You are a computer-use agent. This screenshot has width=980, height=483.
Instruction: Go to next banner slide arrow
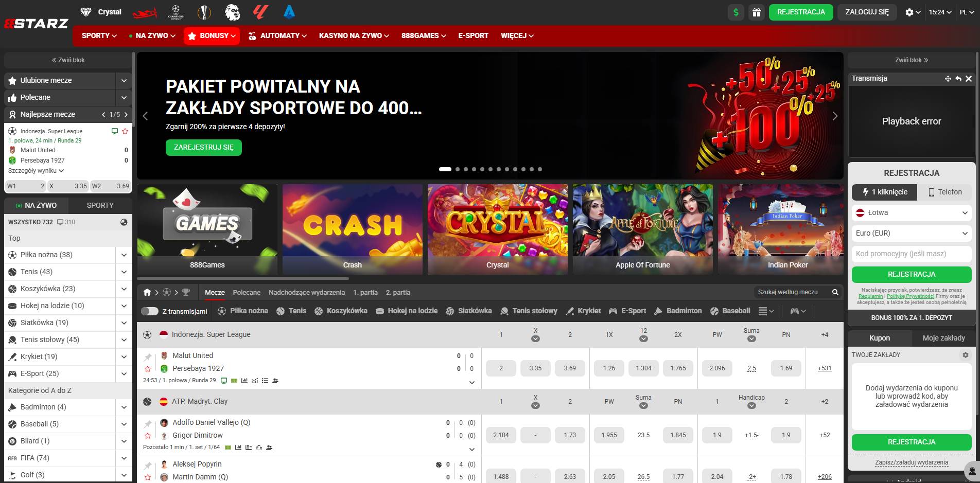[835, 116]
